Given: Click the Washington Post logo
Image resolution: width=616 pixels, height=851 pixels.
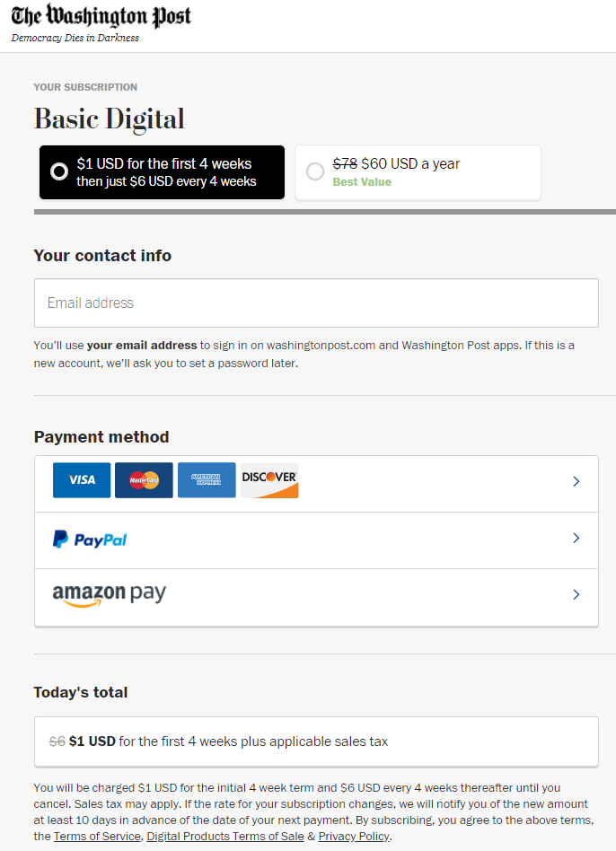Looking at the screenshot, I should click(x=101, y=16).
